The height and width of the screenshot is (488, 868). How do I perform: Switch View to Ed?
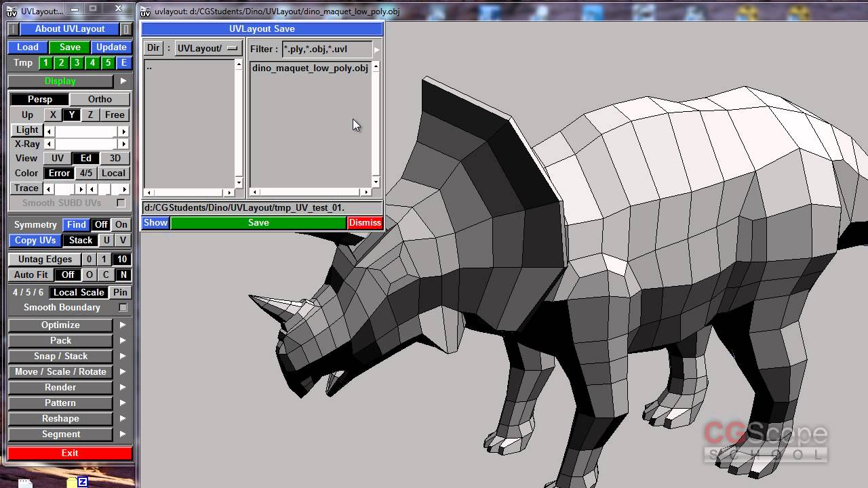coord(86,159)
